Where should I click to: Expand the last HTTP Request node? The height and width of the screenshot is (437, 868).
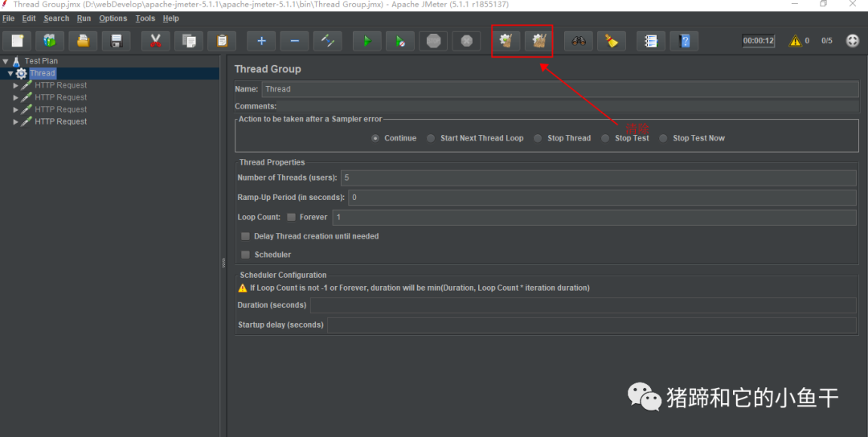(x=15, y=121)
